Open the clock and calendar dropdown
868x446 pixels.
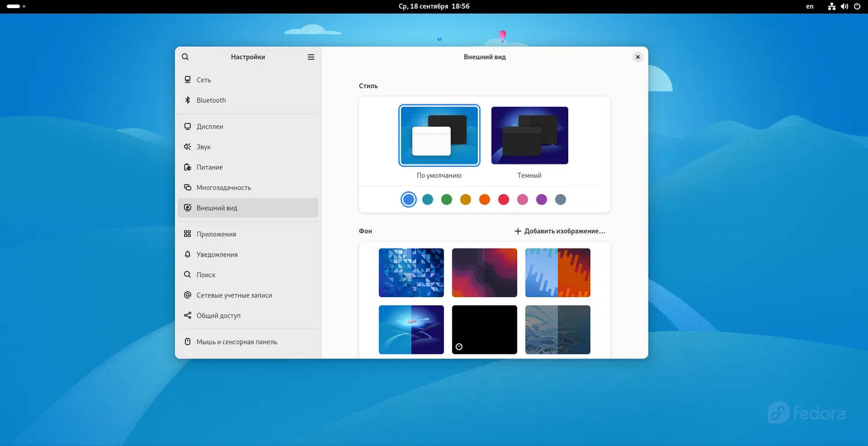click(x=433, y=6)
